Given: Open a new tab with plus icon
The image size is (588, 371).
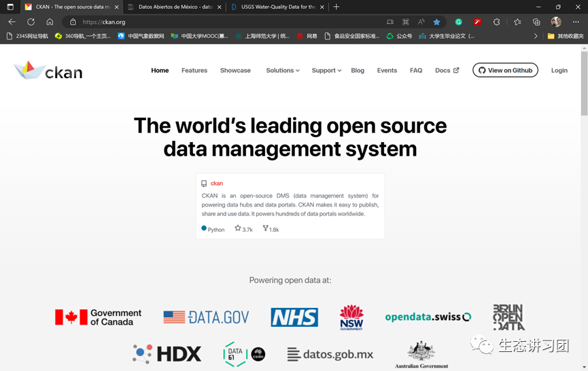Looking at the screenshot, I should (336, 7).
